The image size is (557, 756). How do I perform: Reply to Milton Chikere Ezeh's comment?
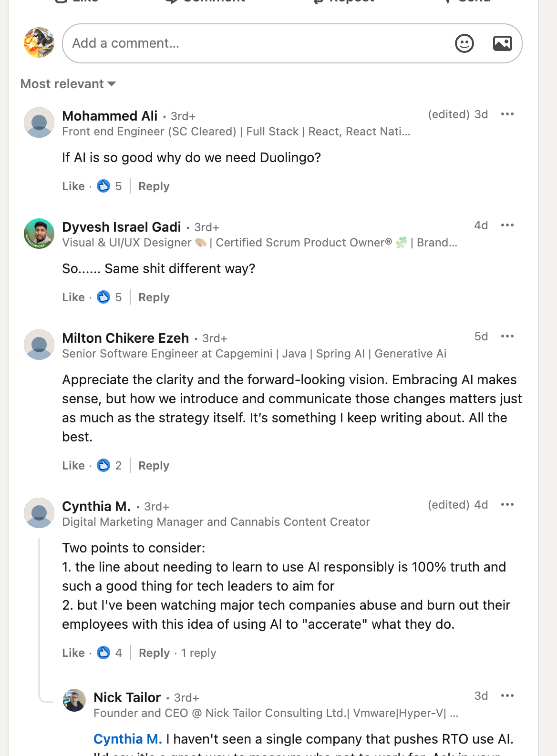[x=154, y=466]
